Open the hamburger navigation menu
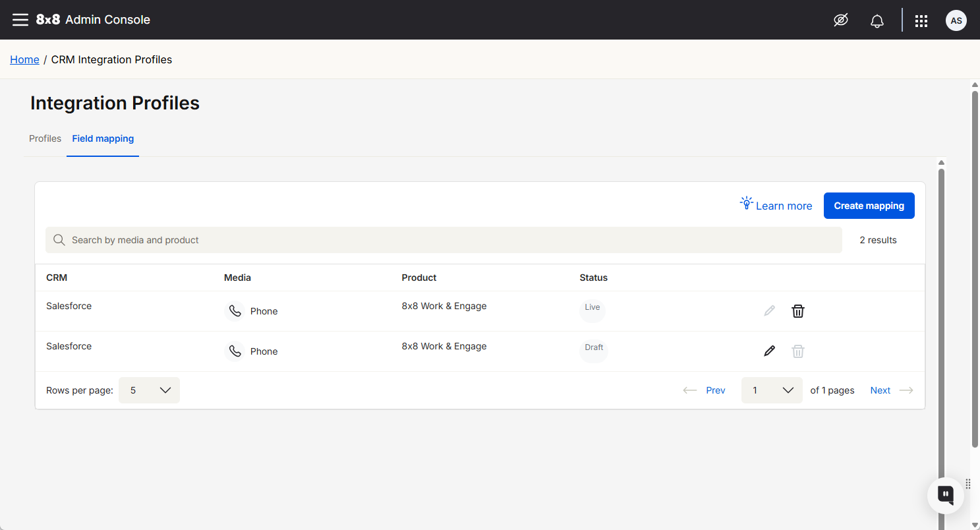Image resolution: width=980 pixels, height=530 pixels. click(20, 20)
